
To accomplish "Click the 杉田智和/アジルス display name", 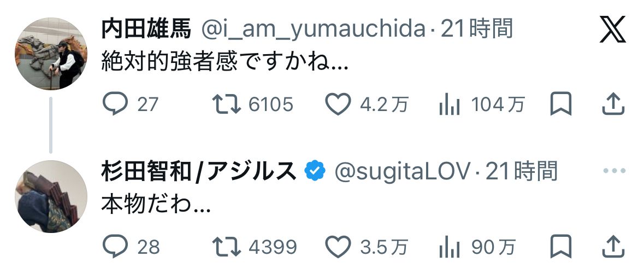I will pos(199,172).
